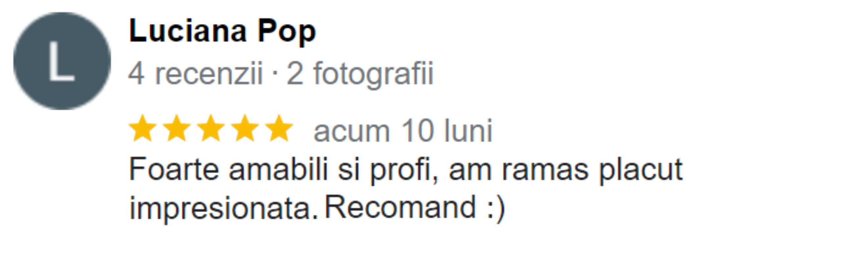Click the word 'Foarte' in review

pos(174,169)
